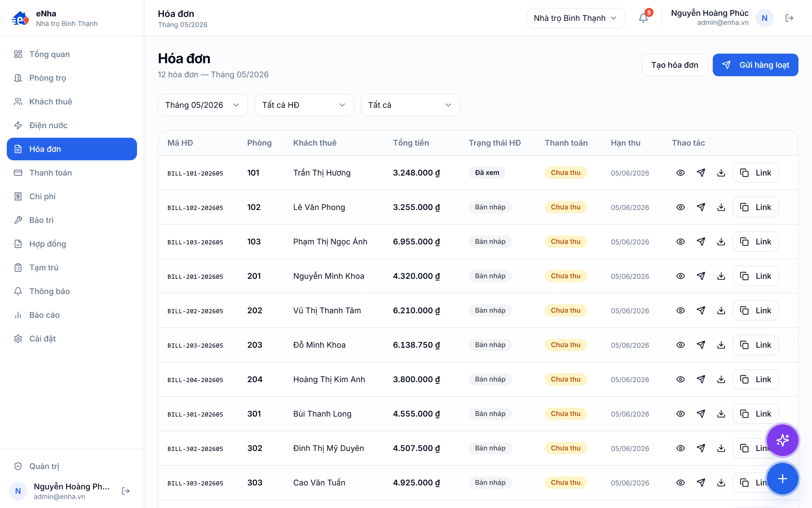Send invoice BILL-101-202605 via paper plane icon
This screenshot has width=812, height=508.
coord(701,173)
